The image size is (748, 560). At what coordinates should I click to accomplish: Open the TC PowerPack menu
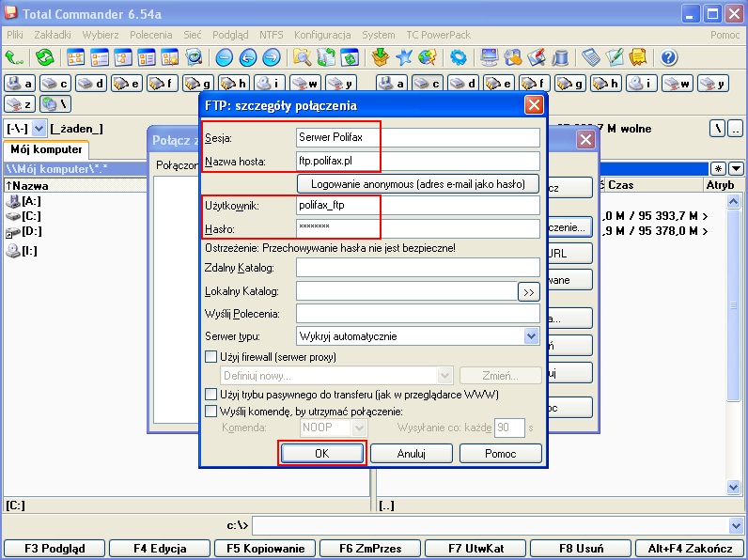pyautogui.click(x=439, y=35)
